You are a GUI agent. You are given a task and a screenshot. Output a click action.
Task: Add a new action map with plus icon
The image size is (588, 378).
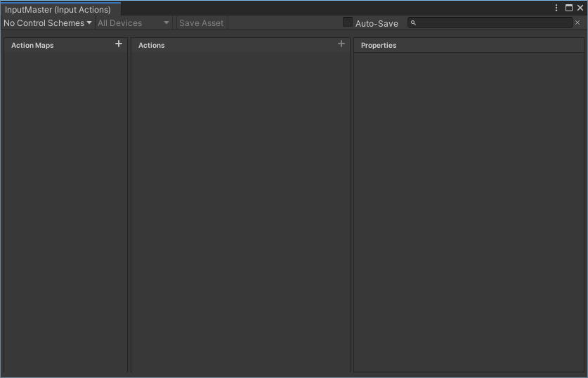pos(119,44)
